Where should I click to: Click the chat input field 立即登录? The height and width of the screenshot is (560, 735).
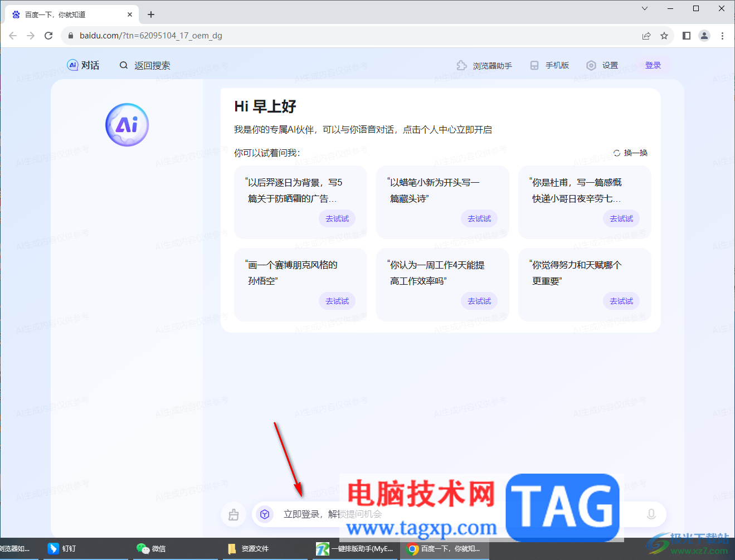point(446,514)
